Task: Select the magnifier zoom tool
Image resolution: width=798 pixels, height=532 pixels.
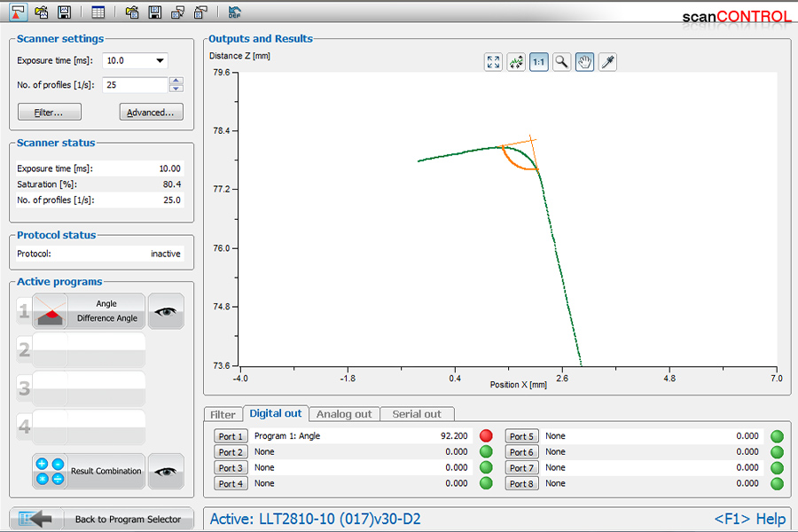Action: pyautogui.click(x=561, y=61)
